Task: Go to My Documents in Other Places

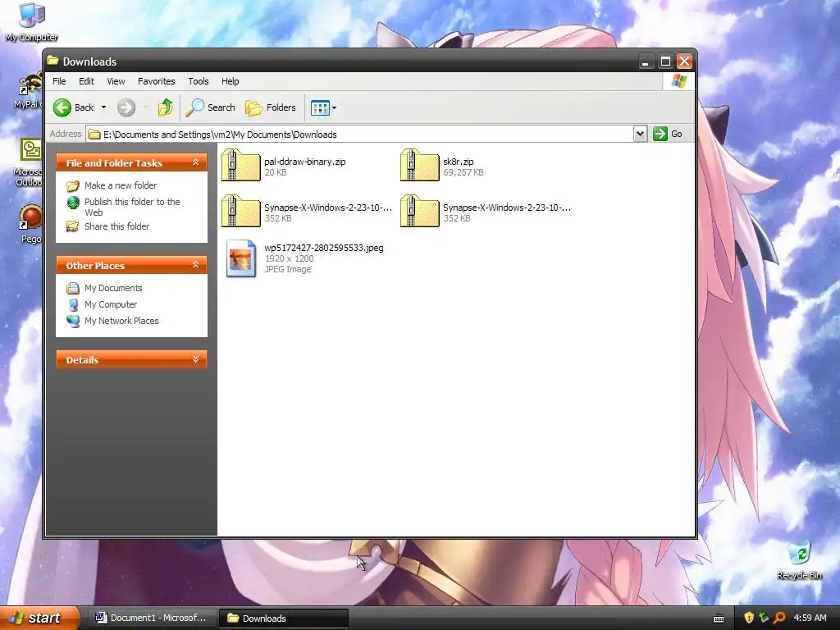Action: (113, 288)
